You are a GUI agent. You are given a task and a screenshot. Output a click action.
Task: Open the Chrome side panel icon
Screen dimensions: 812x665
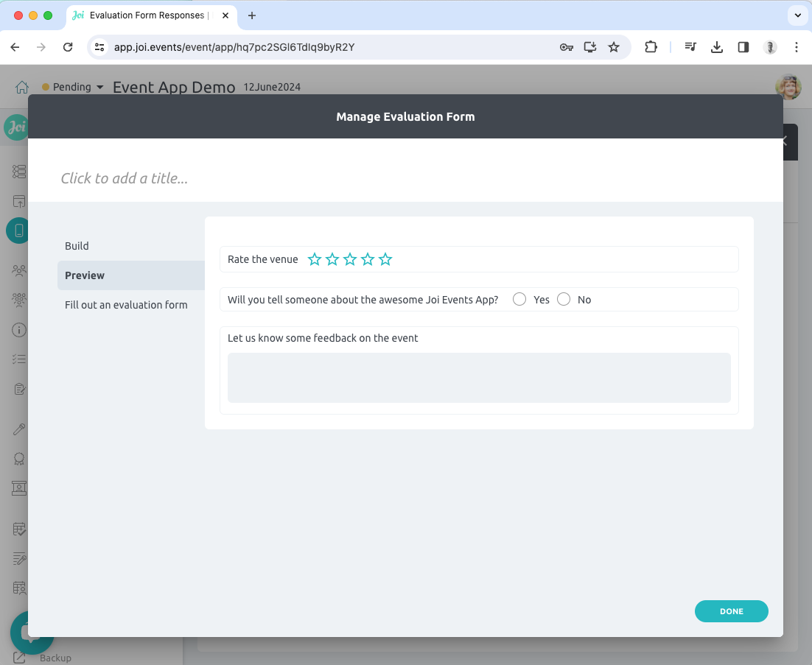(743, 47)
